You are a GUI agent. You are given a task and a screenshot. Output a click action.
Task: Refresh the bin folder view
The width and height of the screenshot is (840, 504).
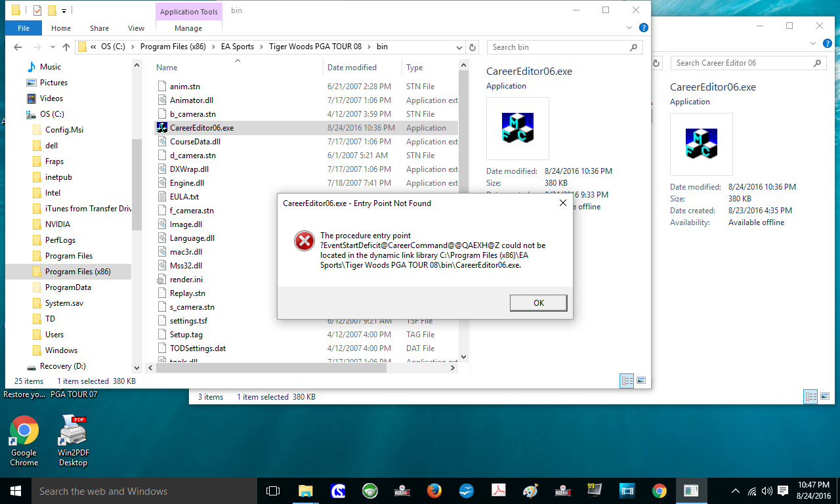point(472,47)
